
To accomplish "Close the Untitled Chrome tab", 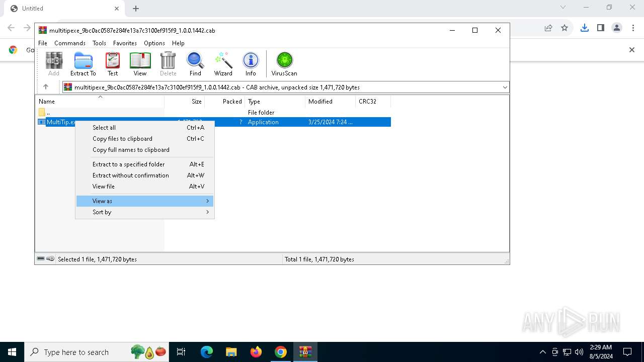I will [x=117, y=9].
